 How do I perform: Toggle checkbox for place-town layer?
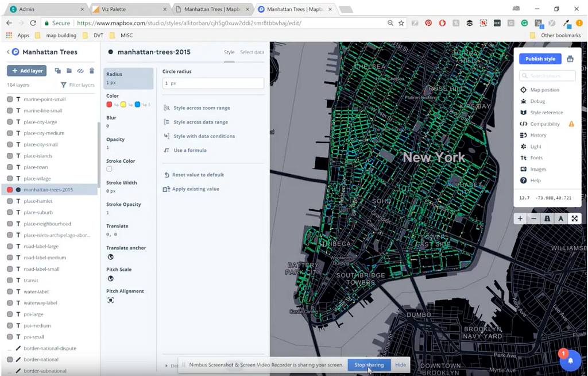pyautogui.click(x=10, y=167)
